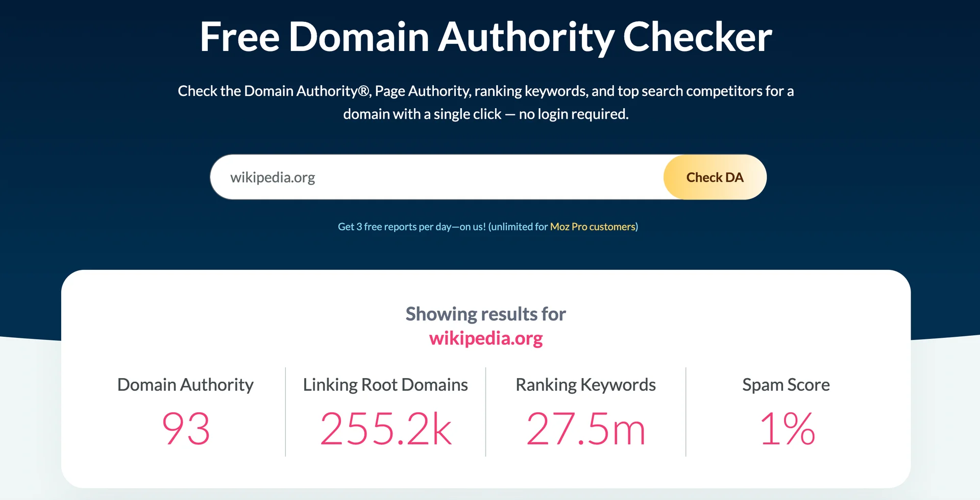980x500 pixels.
Task: Click the divider line beside Domain Authority
Action: point(285,411)
